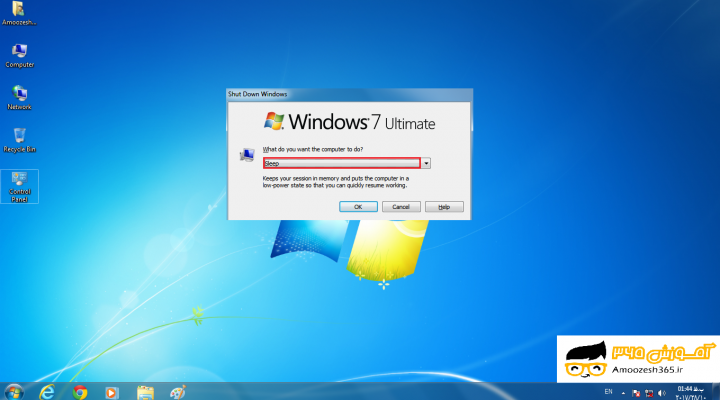
Task: Click the Shut Down Windows title bar
Action: (x=349, y=94)
